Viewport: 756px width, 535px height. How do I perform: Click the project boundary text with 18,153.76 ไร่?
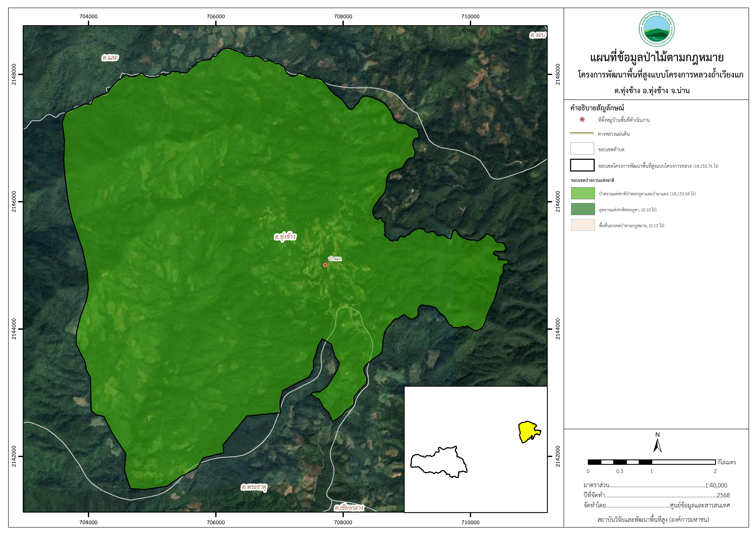click(658, 166)
